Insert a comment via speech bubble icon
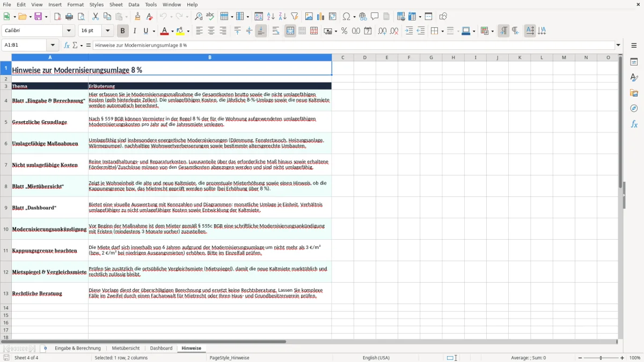Viewport: 644px width, 362px height. (x=375, y=17)
